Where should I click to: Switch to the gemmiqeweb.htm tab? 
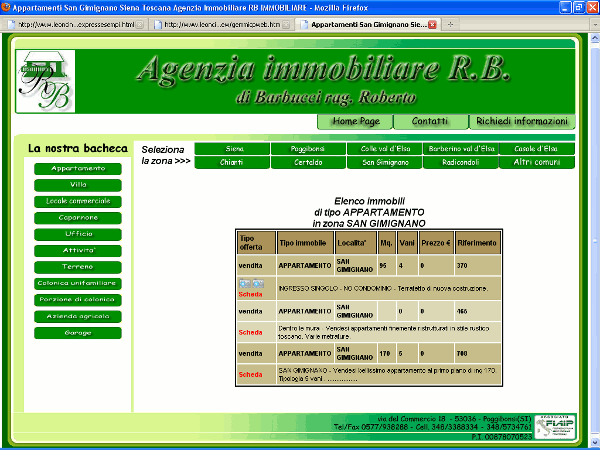[222, 24]
